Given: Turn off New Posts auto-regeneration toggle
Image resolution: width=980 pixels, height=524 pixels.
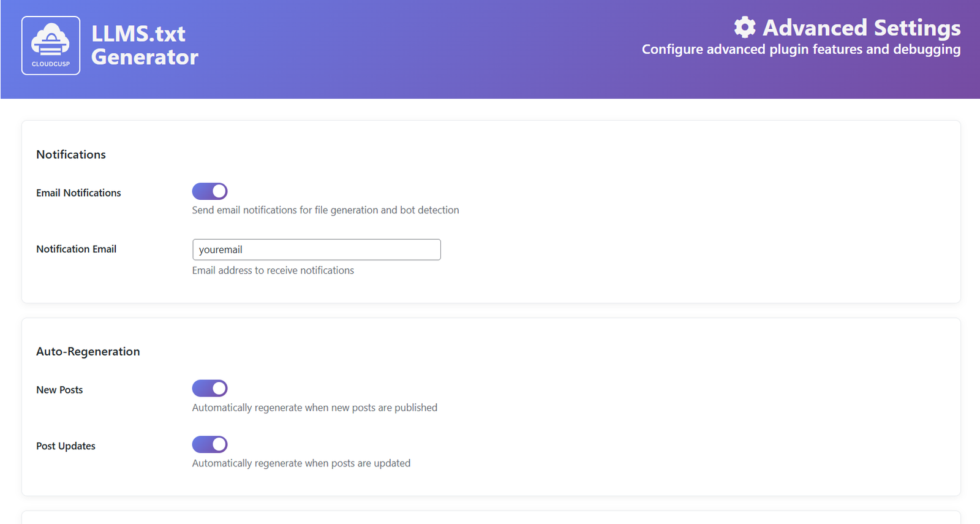Looking at the screenshot, I should 210,389.
